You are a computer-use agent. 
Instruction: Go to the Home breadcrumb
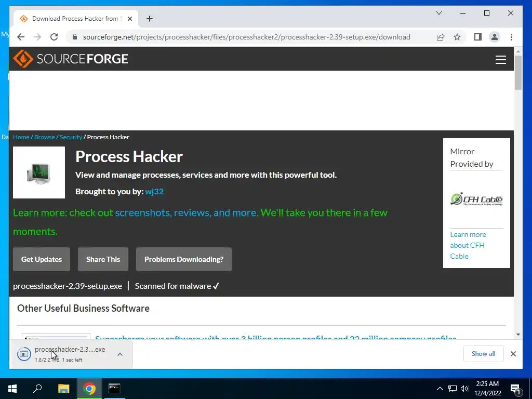click(x=21, y=137)
